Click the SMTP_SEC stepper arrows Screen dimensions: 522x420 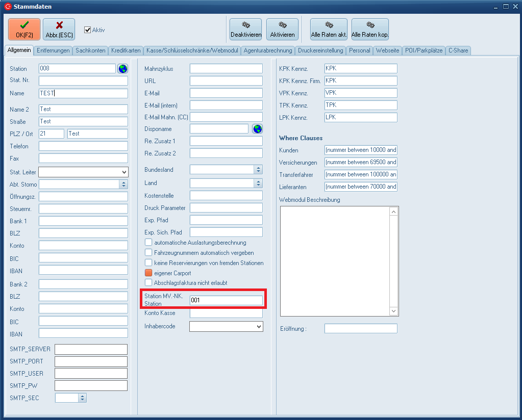pos(83,398)
